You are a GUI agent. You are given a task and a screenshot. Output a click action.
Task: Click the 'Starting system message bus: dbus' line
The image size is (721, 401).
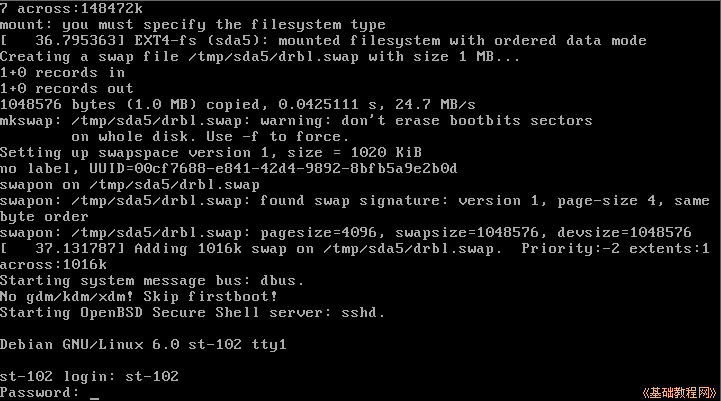click(x=152, y=281)
